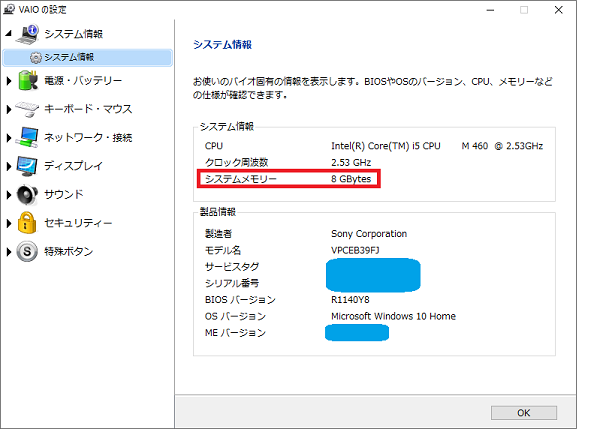Close the VAIO の設定 window
The image size is (615, 429).
point(559,10)
